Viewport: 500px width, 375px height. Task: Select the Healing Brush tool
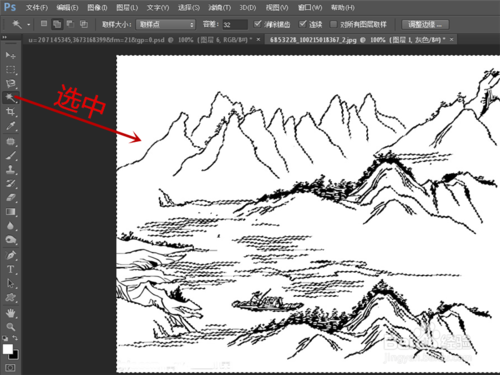[10, 141]
